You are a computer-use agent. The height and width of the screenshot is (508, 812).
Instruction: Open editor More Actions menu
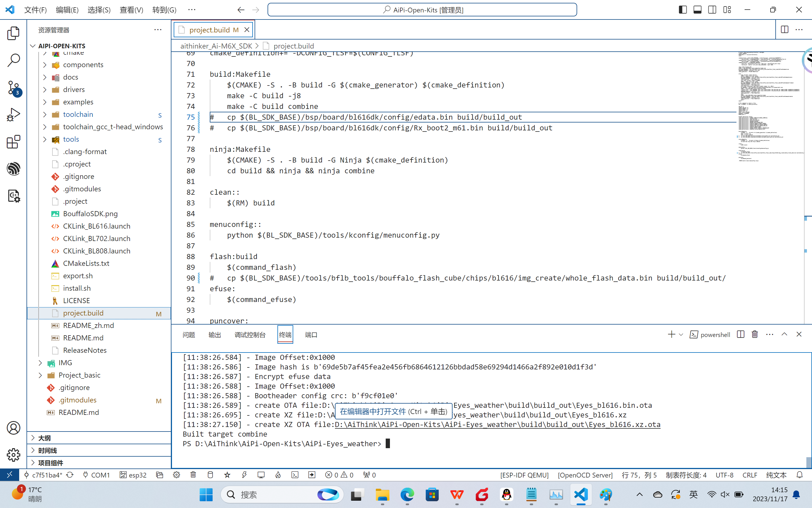(x=799, y=30)
